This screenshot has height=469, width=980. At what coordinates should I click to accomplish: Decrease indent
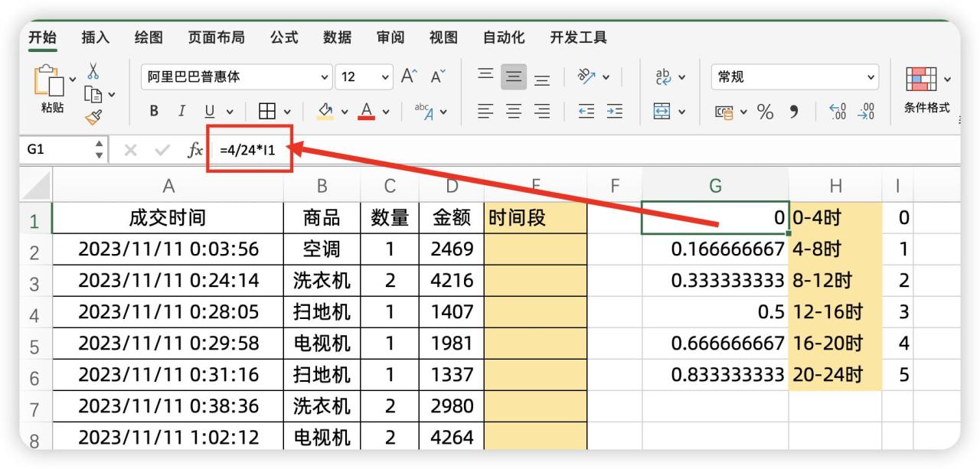click(x=586, y=112)
